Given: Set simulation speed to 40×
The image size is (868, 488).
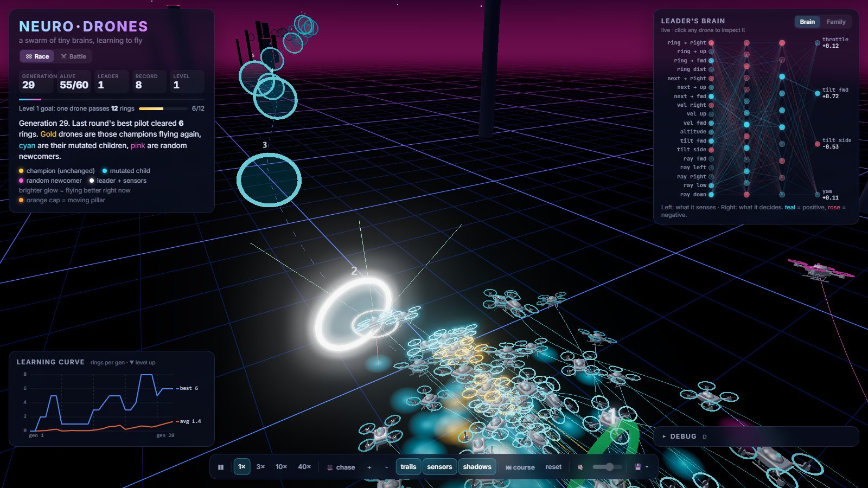Looking at the screenshot, I should (304, 467).
